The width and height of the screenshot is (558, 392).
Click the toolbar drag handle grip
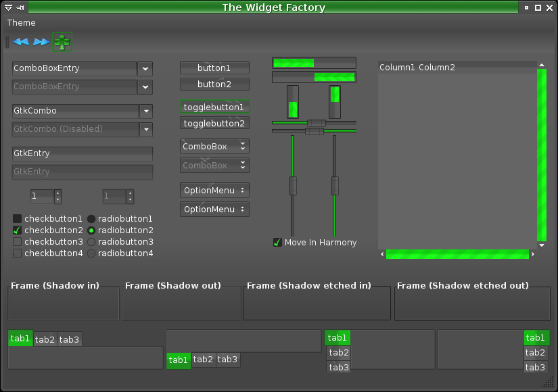7,42
